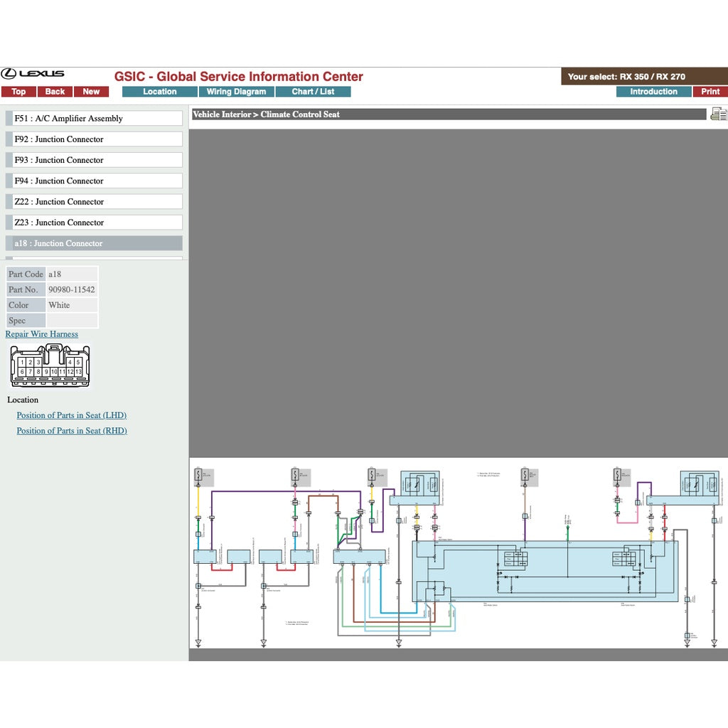
Task: Switch to the Wiring Diagram tab
Action: [236, 92]
